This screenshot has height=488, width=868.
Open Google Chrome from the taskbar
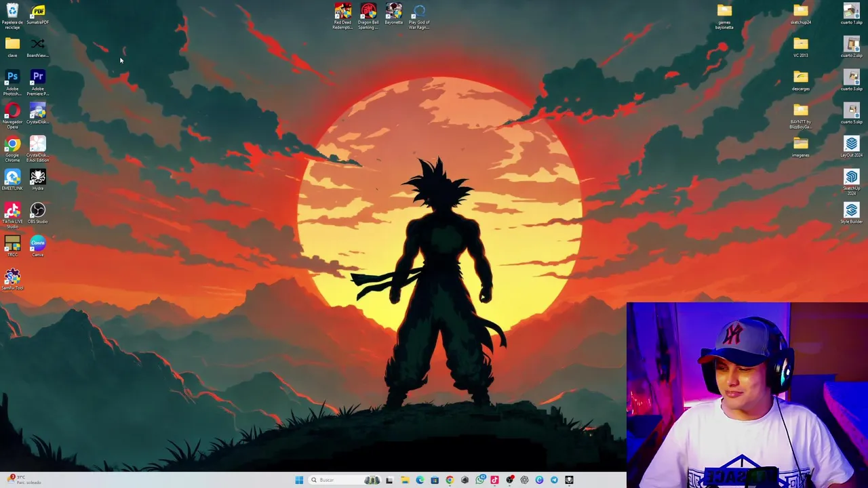click(450, 480)
